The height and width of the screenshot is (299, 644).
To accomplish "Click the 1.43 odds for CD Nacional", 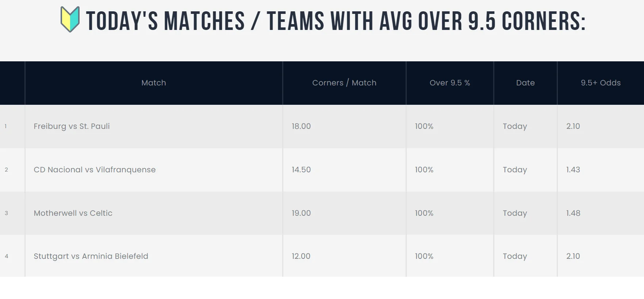I will 573,170.
